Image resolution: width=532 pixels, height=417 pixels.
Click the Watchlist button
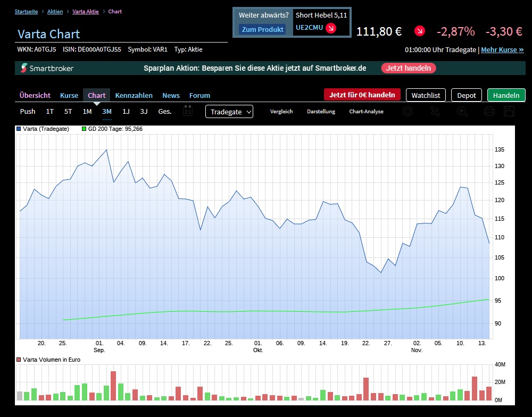tap(426, 95)
